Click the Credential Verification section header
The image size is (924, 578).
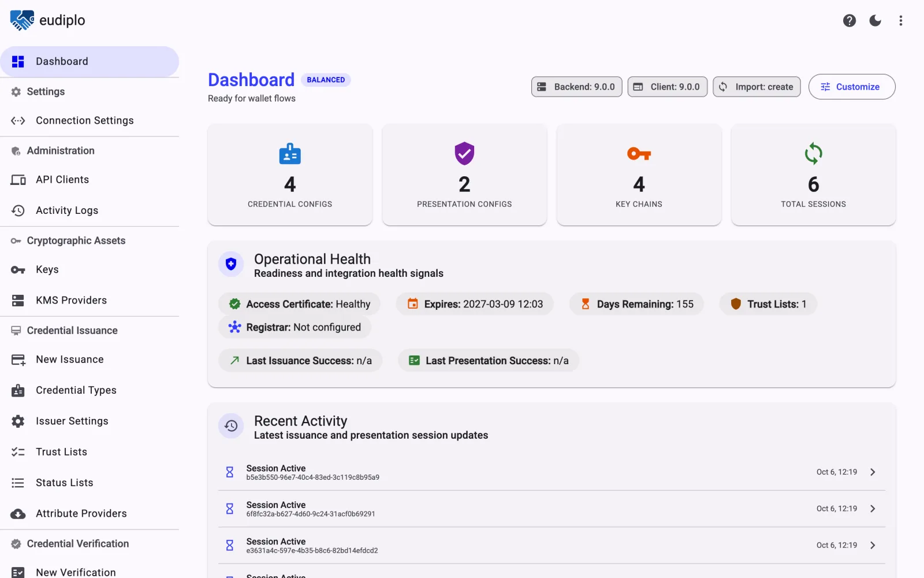click(78, 544)
